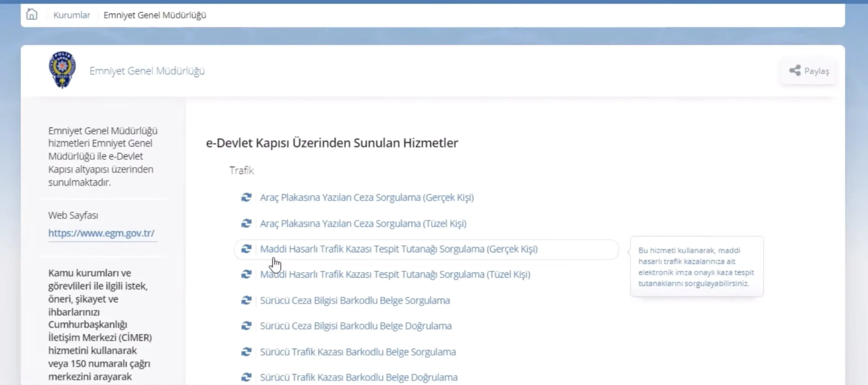Open Araç Plakasına Yazılan Ceza Sorgulama (Gerçek Kişi)
This screenshot has width=868, height=385.
pyautogui.click(x=366, y=197)
